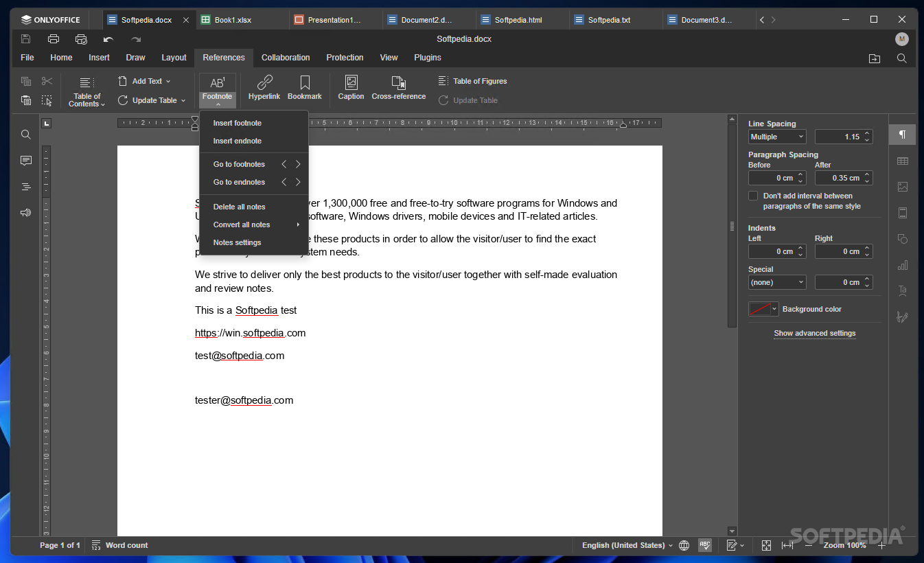Click Table of Figures button
This screenshot has width=924, height=563.
tap(473, 81)
